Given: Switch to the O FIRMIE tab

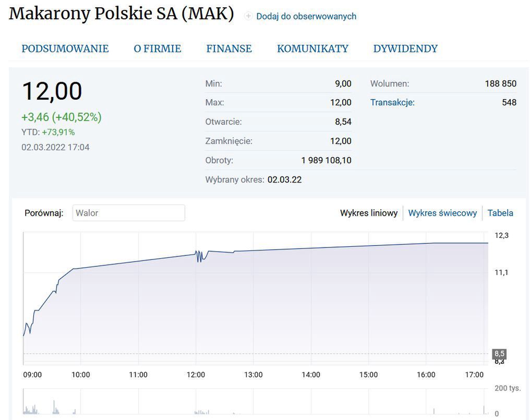Looking at the screenshot, I should (157, 48).
